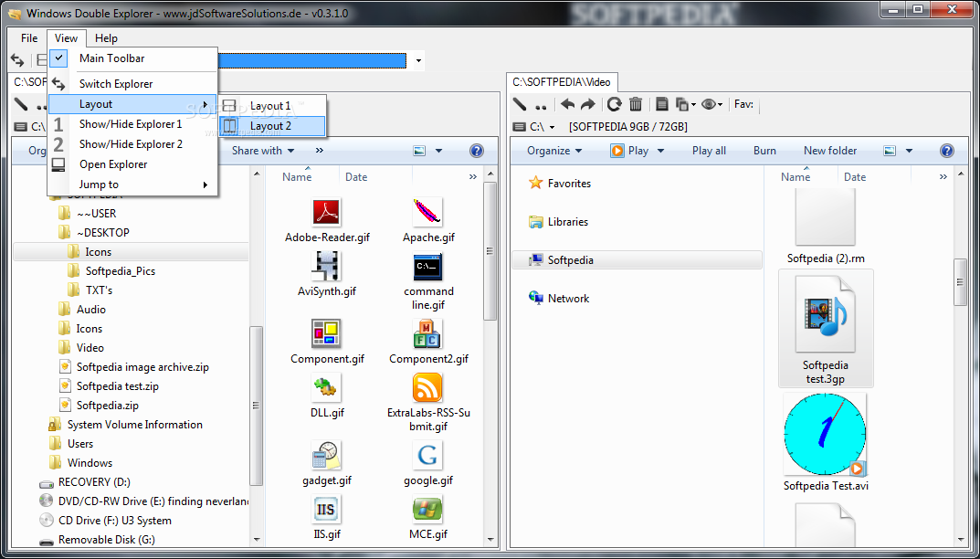Screen dimensions: 980x559
Task: Click the trash can delete icon
Action: click(636, 104)
